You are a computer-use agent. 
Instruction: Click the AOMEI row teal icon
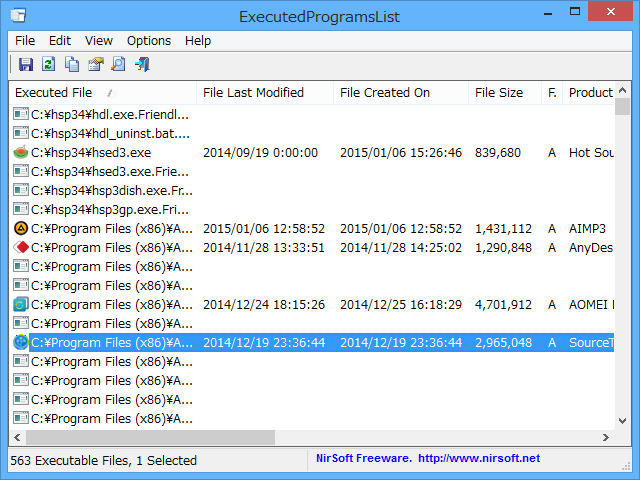[x=21, y=304]
